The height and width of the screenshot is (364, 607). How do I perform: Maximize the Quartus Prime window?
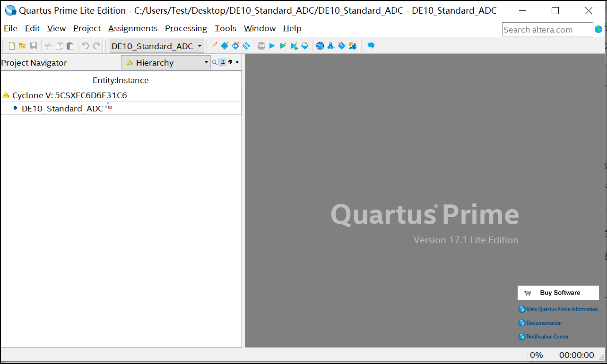click(555, 10)
